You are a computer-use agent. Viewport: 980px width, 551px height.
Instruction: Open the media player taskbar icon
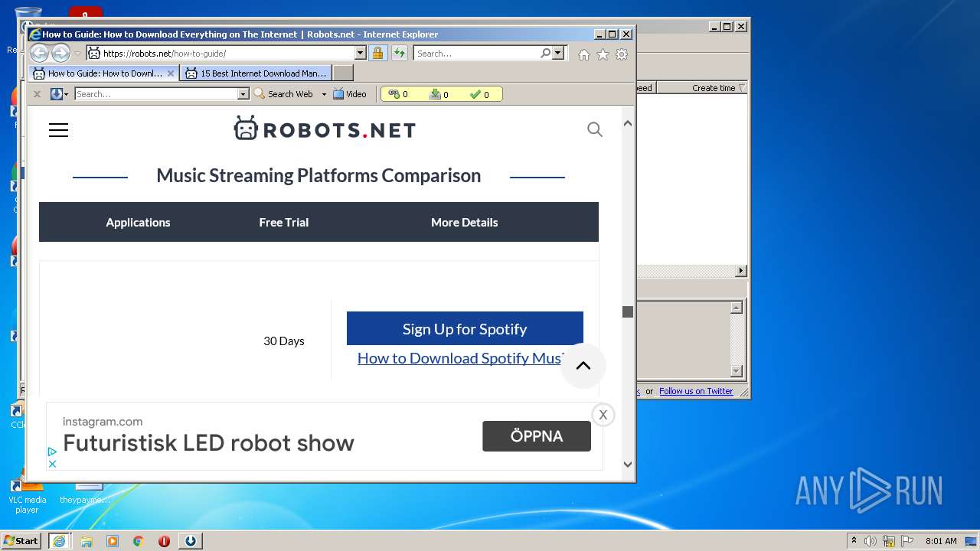(113, 541)
